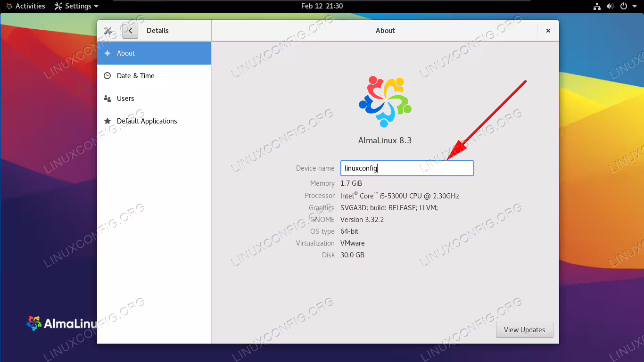Select the OS type value "64-bit"

point(349,231)
